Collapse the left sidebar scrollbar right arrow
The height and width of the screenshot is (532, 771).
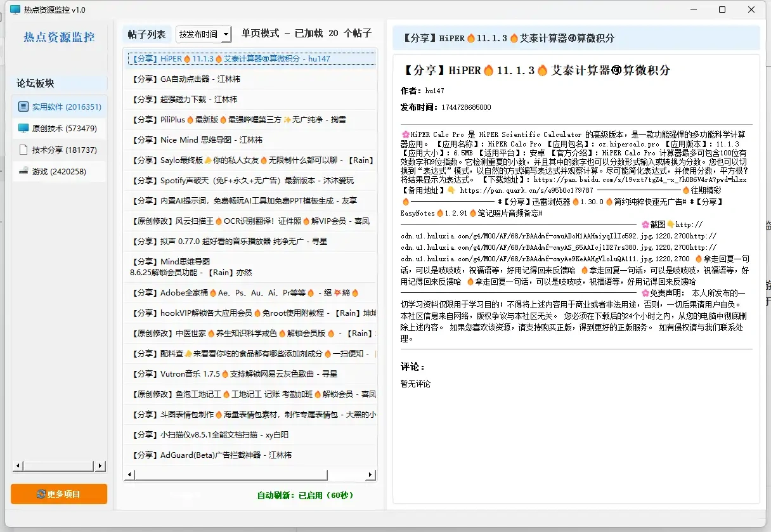[x=101, y=466]
